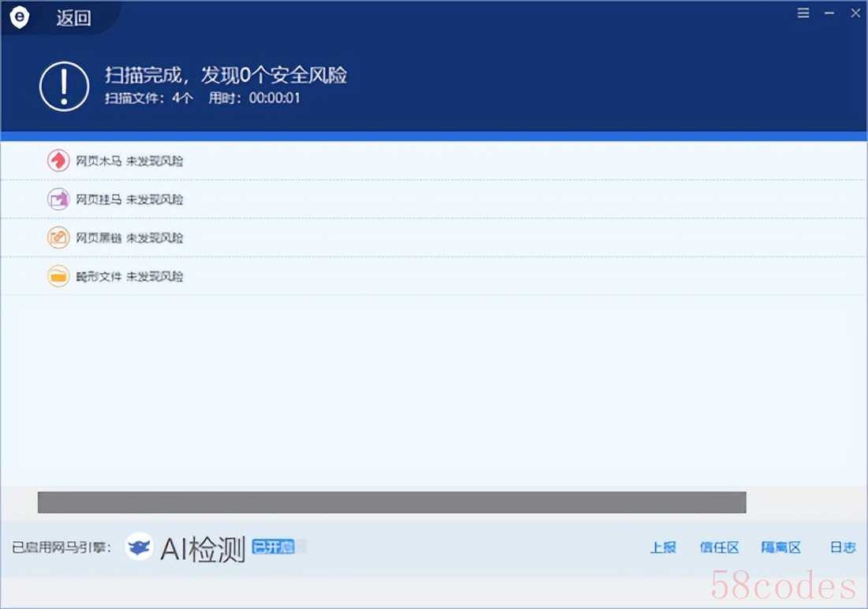868x609 pixels.
Task: Select the 网页黑链 未发现风险 row text
Action: coord(129,238)
